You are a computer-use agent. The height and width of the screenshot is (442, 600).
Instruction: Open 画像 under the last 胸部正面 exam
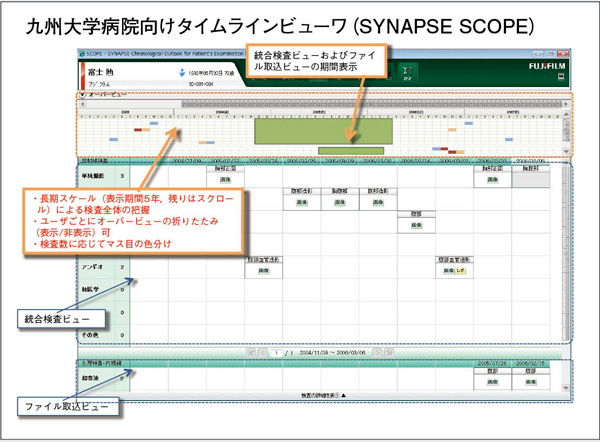[x=492, y=179]
